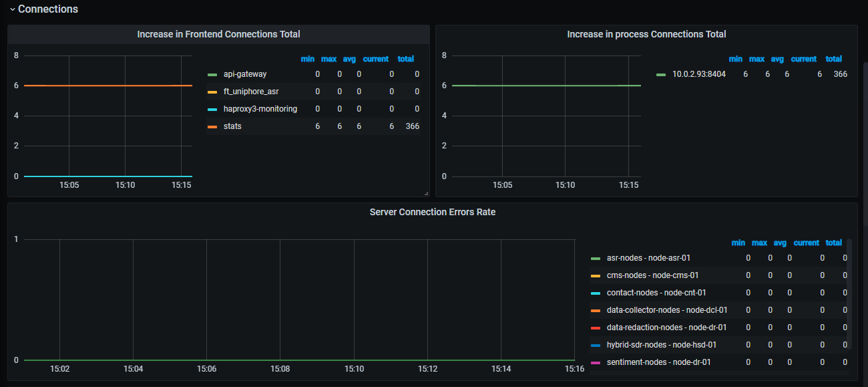Toggle contact-nodes - node-cnt-01 series

click(656, 293)
